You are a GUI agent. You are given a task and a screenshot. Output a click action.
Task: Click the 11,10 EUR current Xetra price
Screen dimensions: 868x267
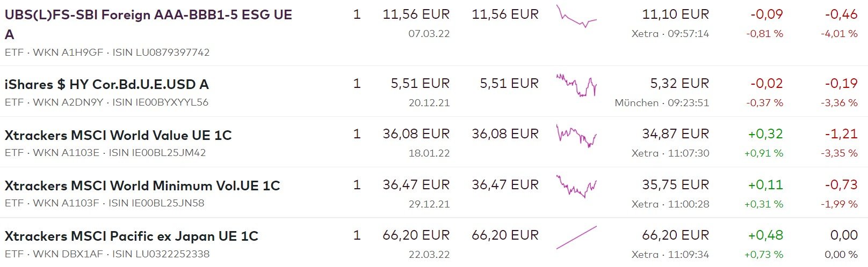coord(675,14)
